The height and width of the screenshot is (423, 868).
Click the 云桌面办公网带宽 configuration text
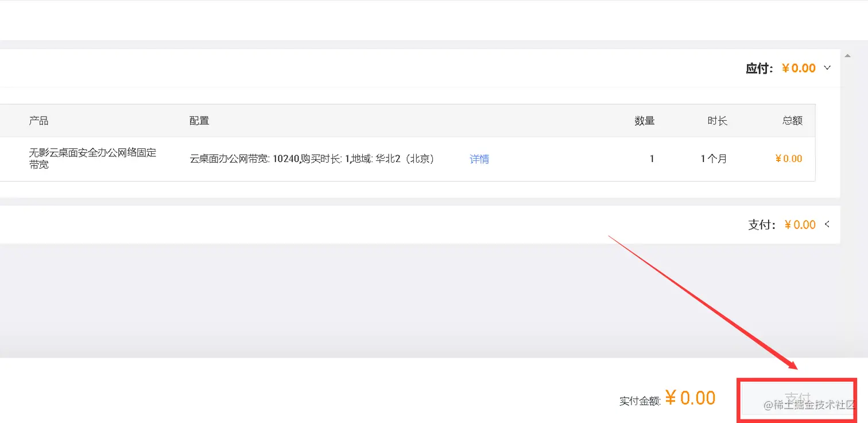click(x=312, y=159)
